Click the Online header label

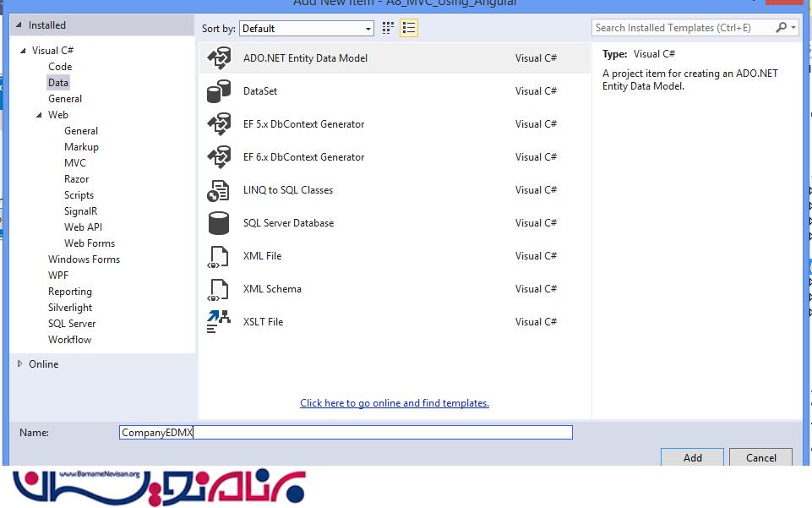coord(43,364)
